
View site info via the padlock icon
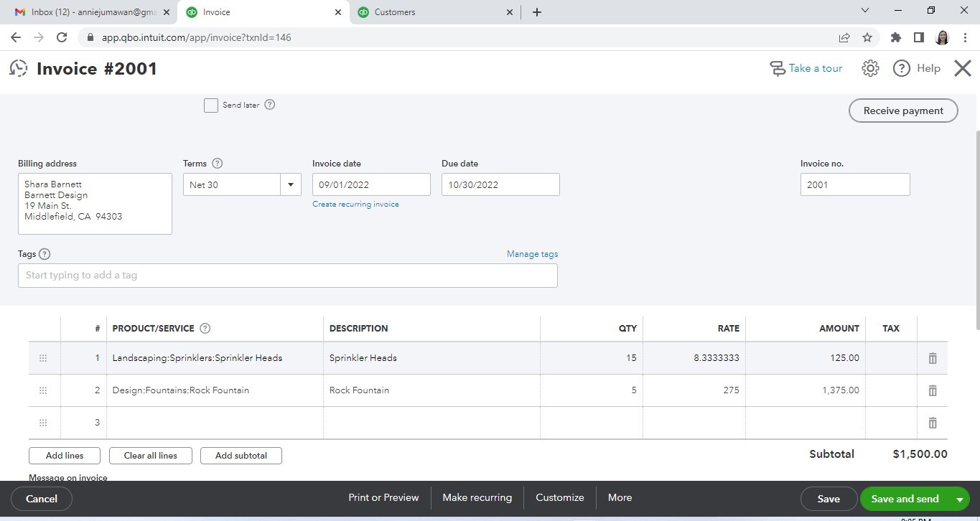click(x=90, y=37)
